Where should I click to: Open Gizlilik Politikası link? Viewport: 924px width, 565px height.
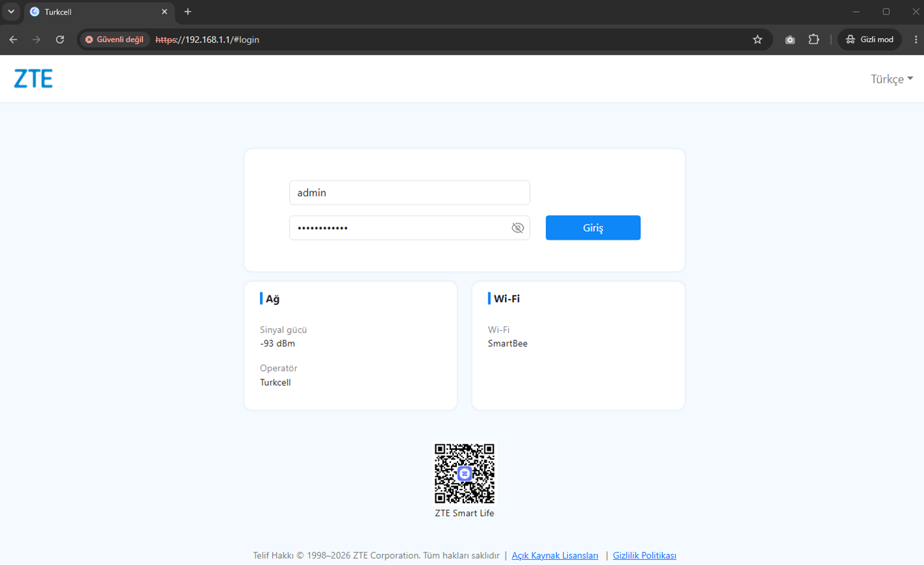(644, 555)
